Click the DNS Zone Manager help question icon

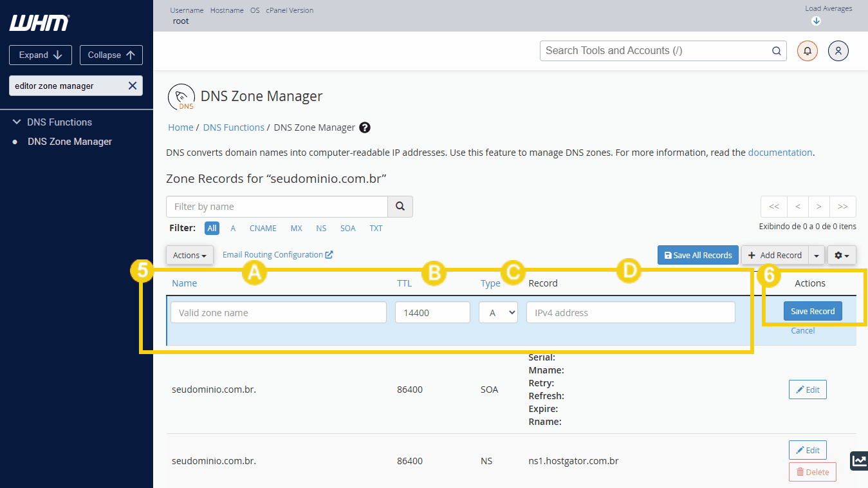point(365,127)
